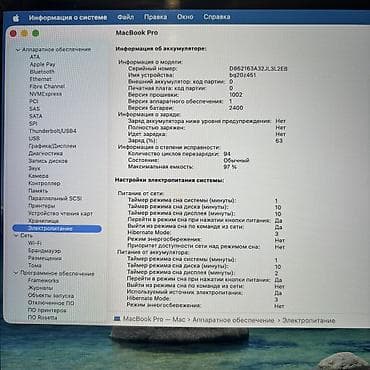Screen dimensions: 370x370
Task: Select Журналы in the sidebar
Action: [x=40, y=288]
